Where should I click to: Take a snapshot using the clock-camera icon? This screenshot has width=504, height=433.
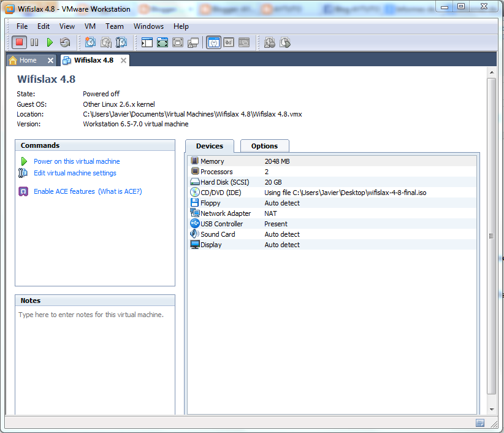[x=90, y=42]
